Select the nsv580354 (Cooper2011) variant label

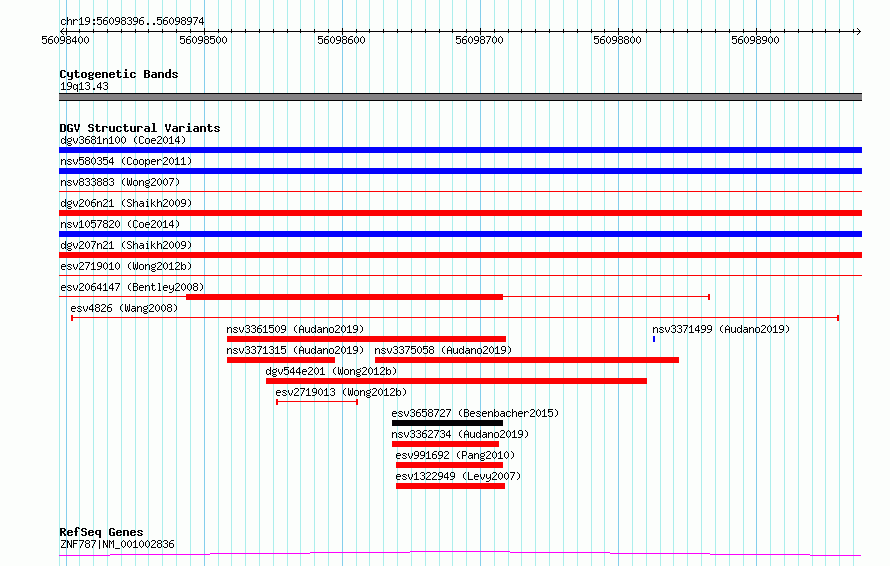click(126, 161)
